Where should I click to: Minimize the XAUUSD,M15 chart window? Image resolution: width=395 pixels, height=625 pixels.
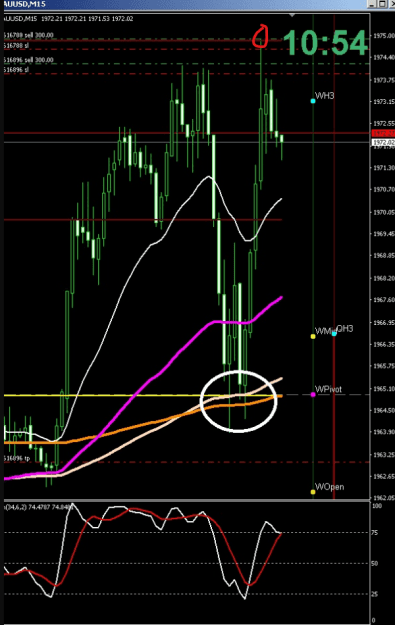coord(371,4)
